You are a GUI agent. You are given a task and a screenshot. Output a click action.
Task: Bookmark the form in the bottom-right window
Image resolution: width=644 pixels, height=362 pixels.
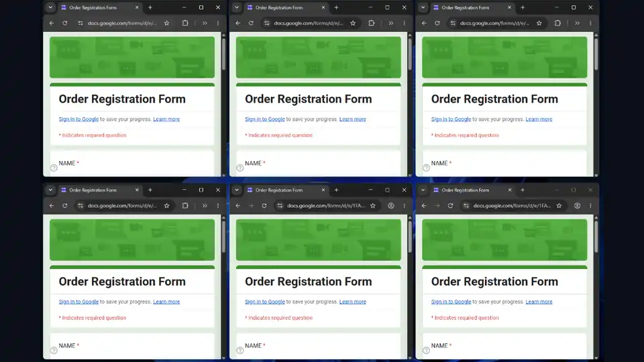[x=559, y=206]
